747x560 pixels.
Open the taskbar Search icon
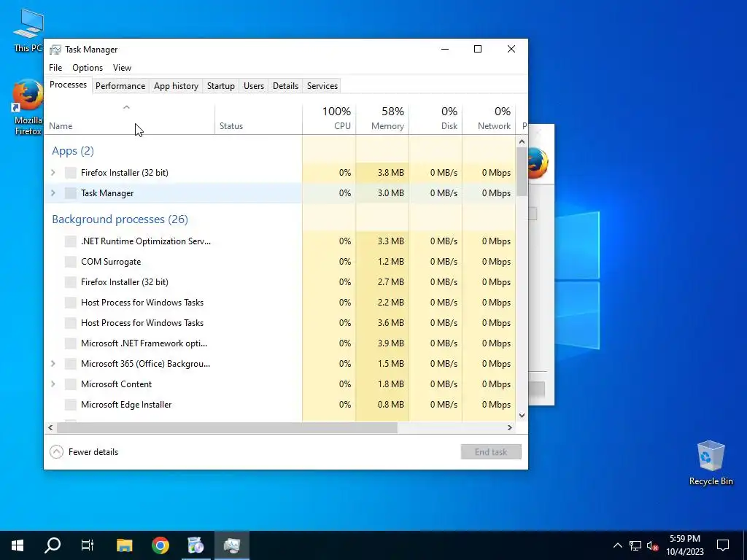[53, 545]
